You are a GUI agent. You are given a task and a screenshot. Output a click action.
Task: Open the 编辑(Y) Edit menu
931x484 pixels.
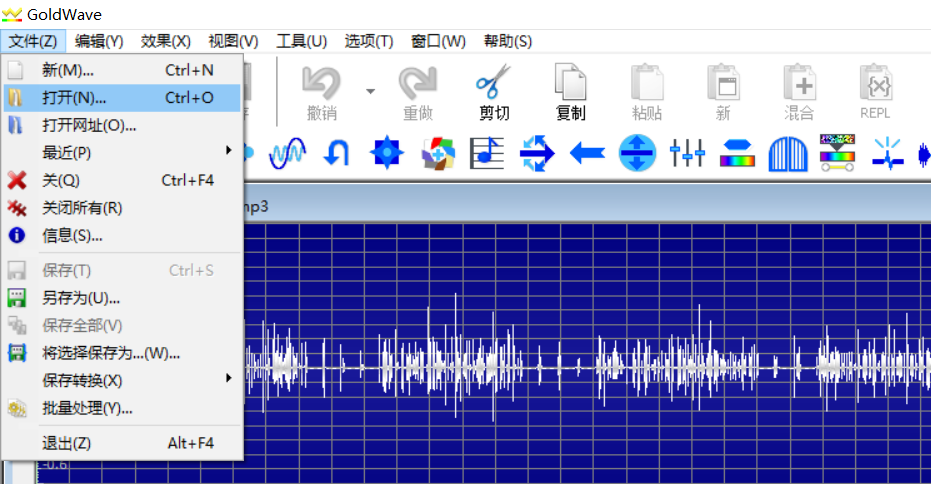coord(99,41)
